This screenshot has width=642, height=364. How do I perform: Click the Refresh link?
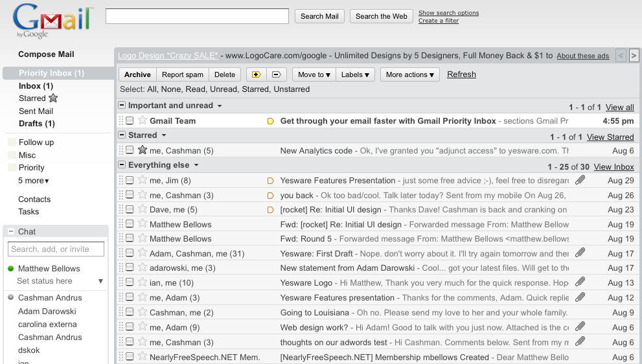click(x=461, y=74)
